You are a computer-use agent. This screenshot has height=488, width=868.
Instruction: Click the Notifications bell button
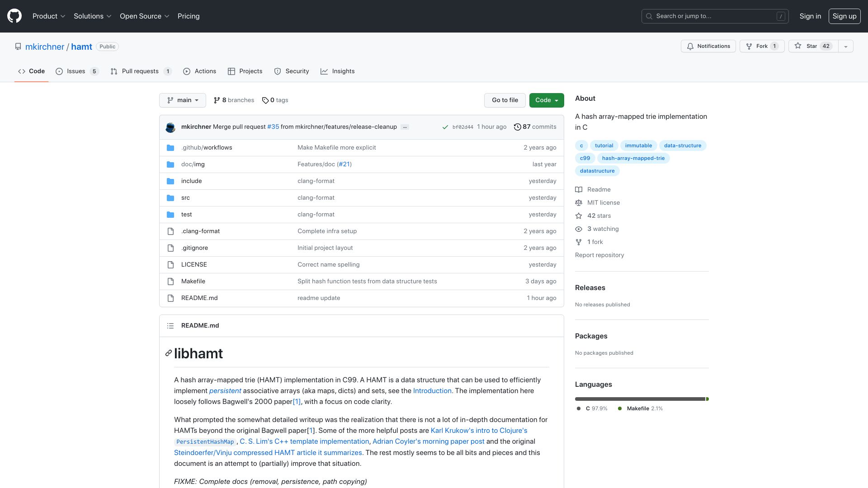pyautogui.click(x=708, y=46)
